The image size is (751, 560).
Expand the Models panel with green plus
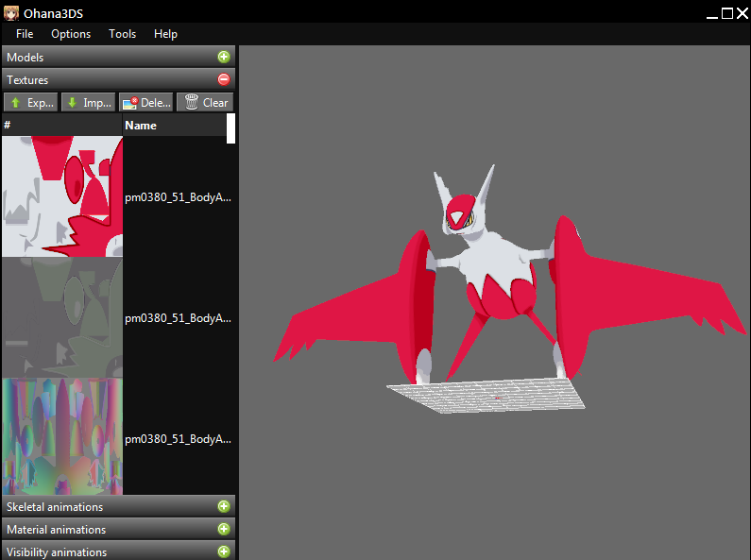click(224, 58)
